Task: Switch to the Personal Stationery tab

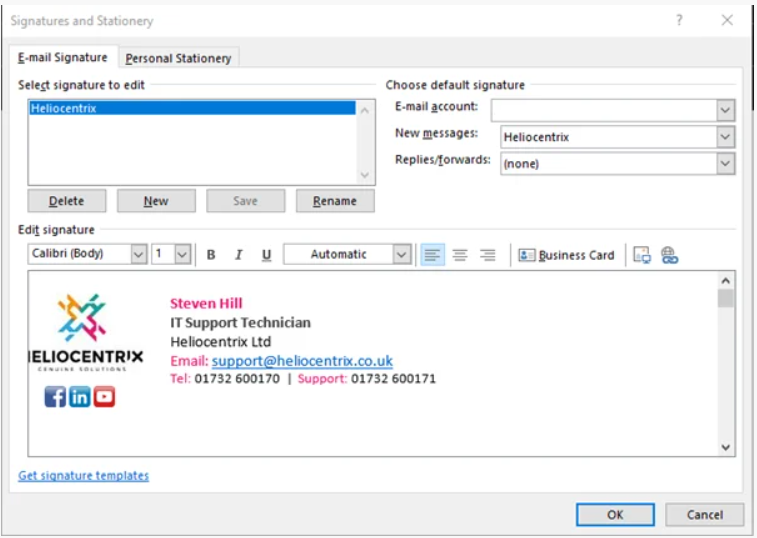Action: pos(178,58)
